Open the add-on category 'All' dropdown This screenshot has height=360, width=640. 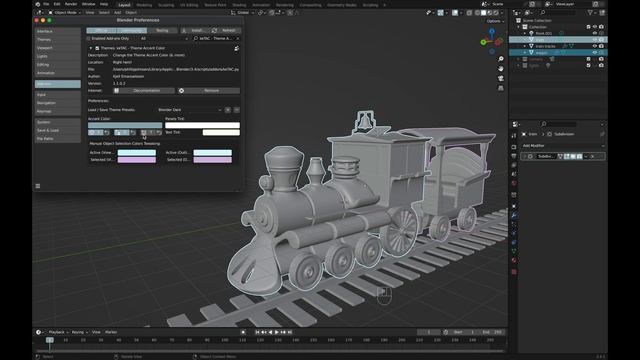(x=164, y=38)
